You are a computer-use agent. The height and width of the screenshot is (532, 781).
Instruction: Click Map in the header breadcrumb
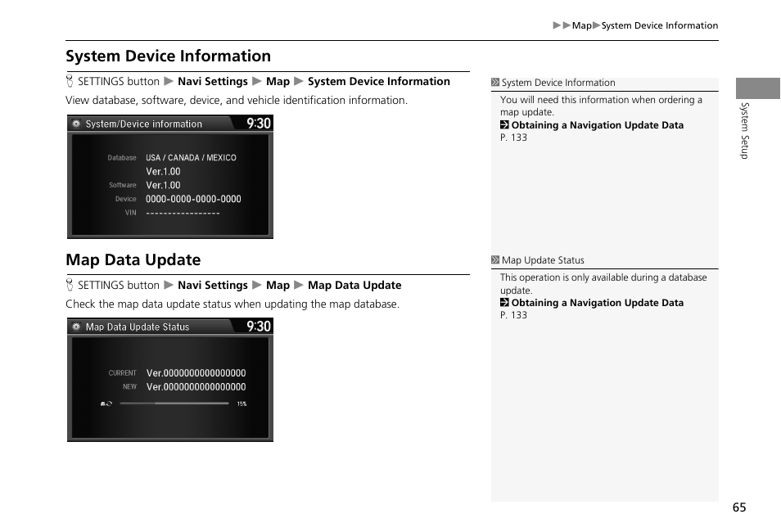pyautogui.click(x=581, y=25)
